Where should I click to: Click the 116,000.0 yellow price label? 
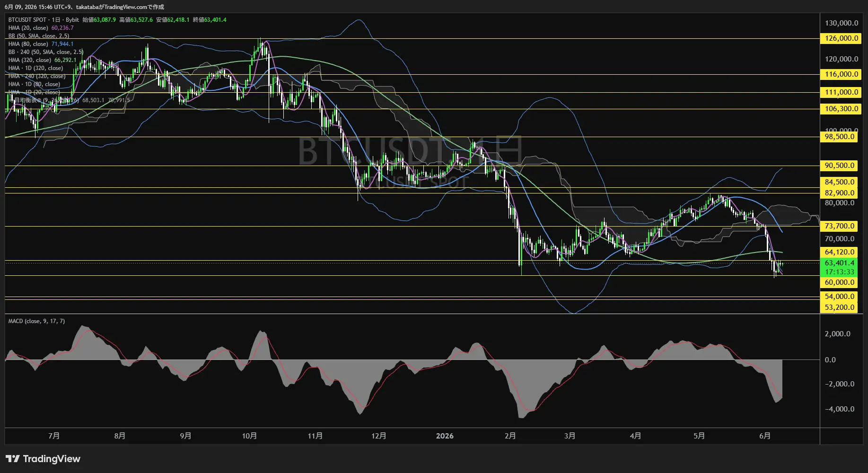pyautogui.click(x=842, y=74)
